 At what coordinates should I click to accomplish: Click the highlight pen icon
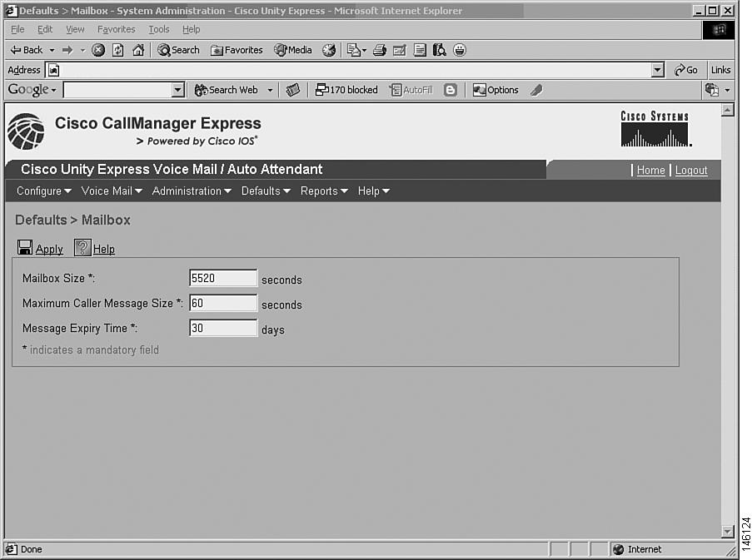(x=536, y=90)
